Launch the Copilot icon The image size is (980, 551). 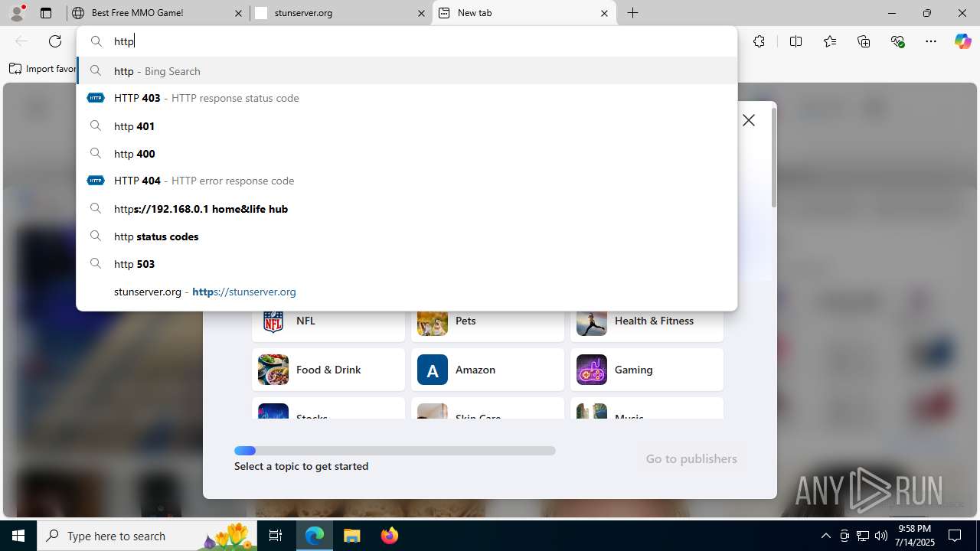coord(962,41)
